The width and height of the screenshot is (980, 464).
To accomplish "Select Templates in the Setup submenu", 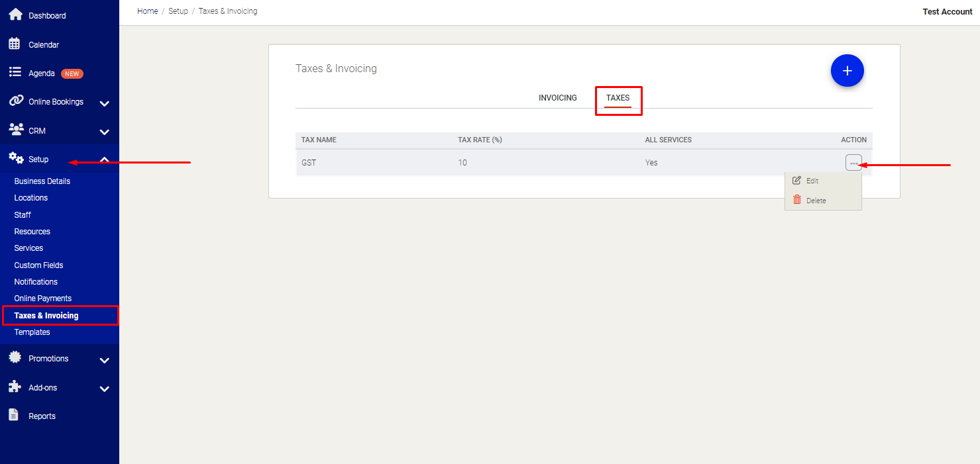I will coord(32,332).
